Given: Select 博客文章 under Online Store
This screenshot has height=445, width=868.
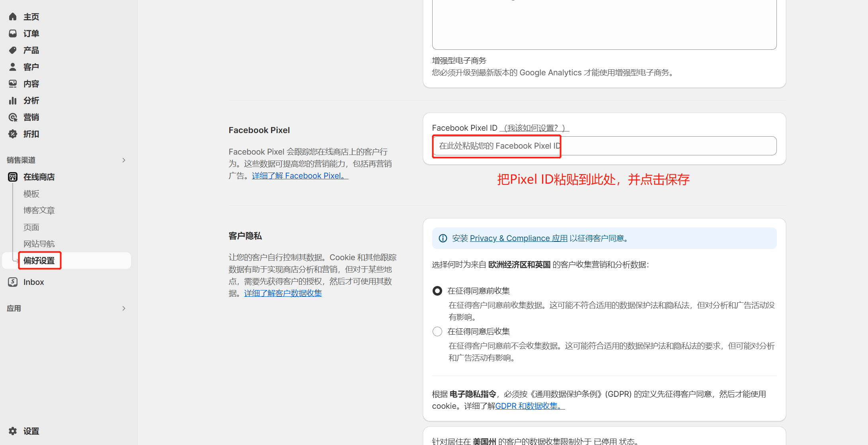Looking at the screenshot, I should [x=39, y=210].
